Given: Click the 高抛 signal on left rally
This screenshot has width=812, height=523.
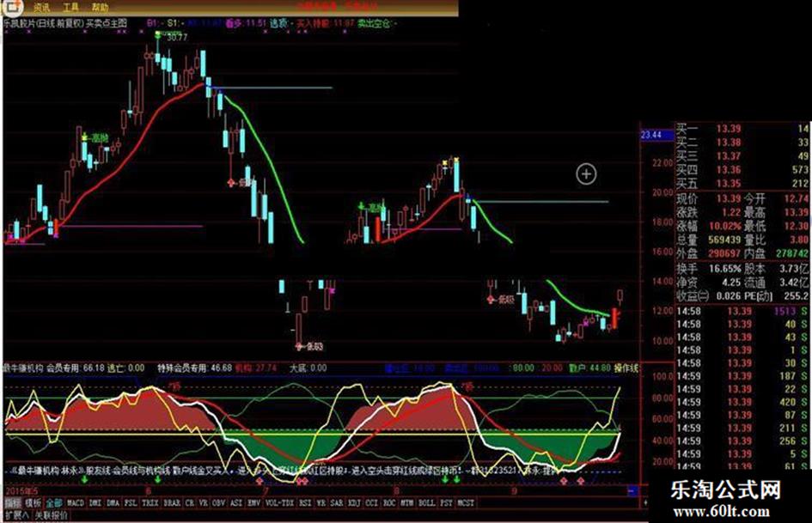Looking at the screenshot, I should click(x=100, y=138).
